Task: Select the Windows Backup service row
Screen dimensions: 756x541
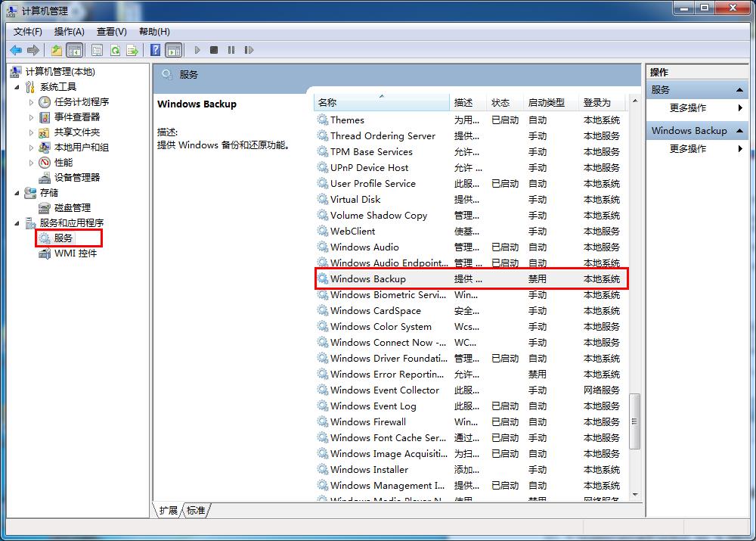Action: coord(471,279)
